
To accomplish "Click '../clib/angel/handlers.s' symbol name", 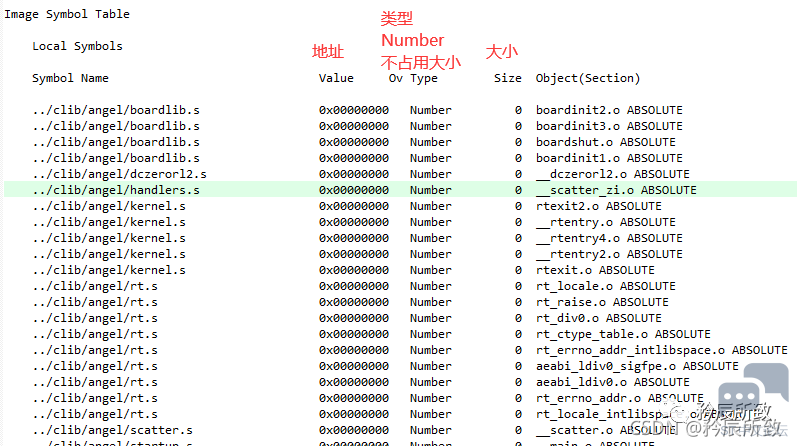I will click(x=116, y=190).
